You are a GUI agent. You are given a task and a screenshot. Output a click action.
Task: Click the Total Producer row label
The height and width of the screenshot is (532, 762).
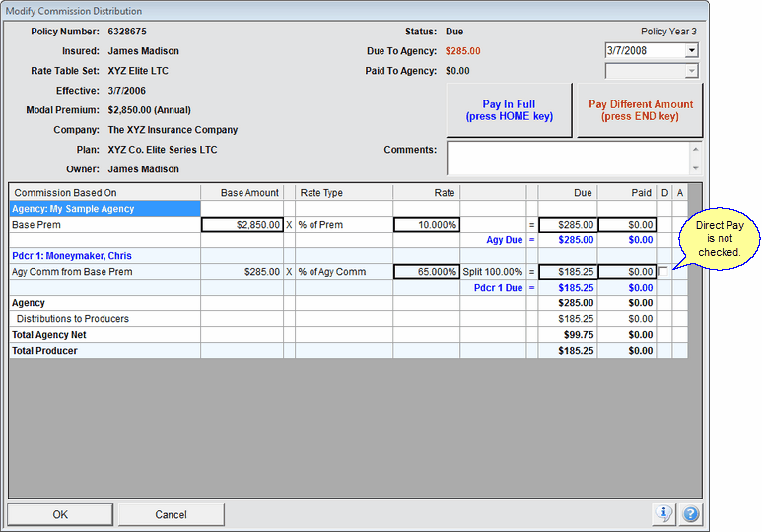coord(44,351)
